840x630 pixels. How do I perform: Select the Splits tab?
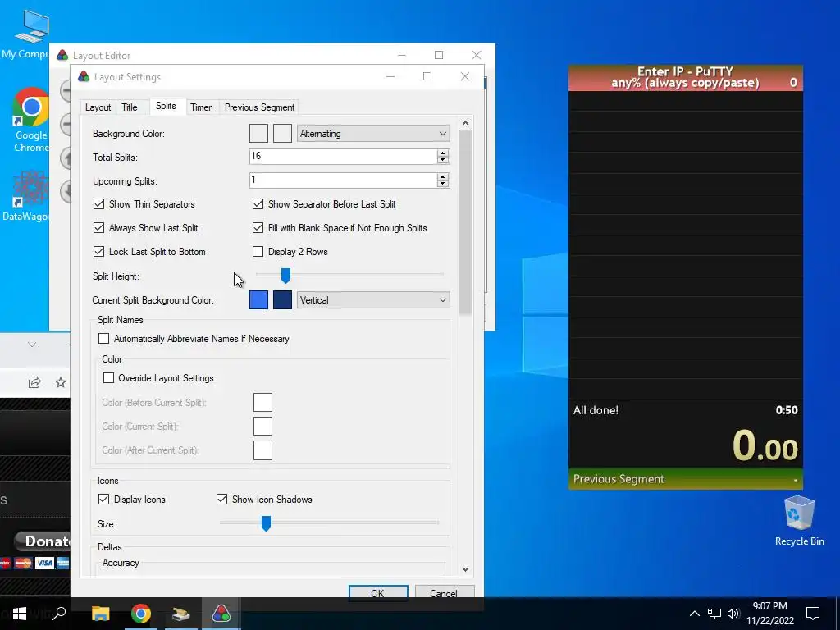pyautogui.click(x=166, y=106)
